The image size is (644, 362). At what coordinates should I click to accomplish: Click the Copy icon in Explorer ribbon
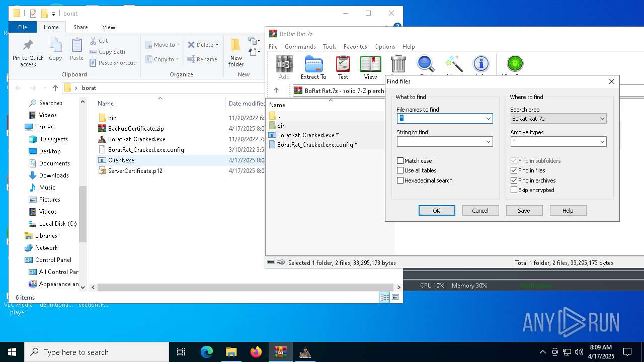(x=55, y=50)
